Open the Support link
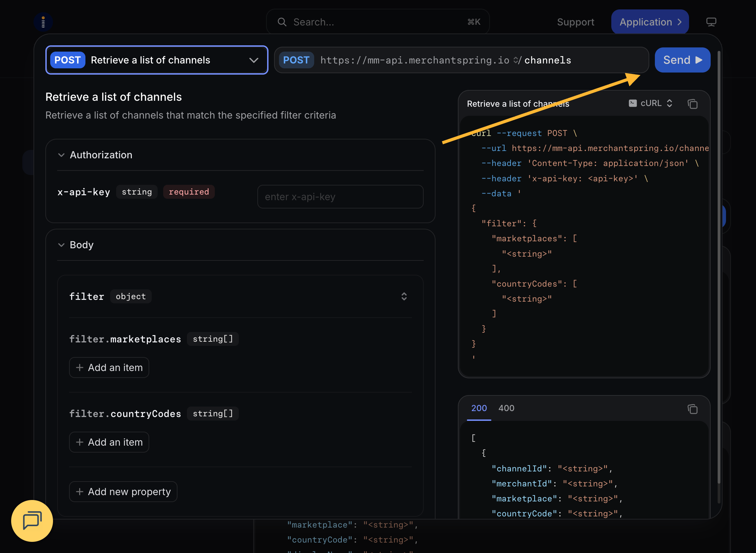The image size is (756, 553). 576,22
